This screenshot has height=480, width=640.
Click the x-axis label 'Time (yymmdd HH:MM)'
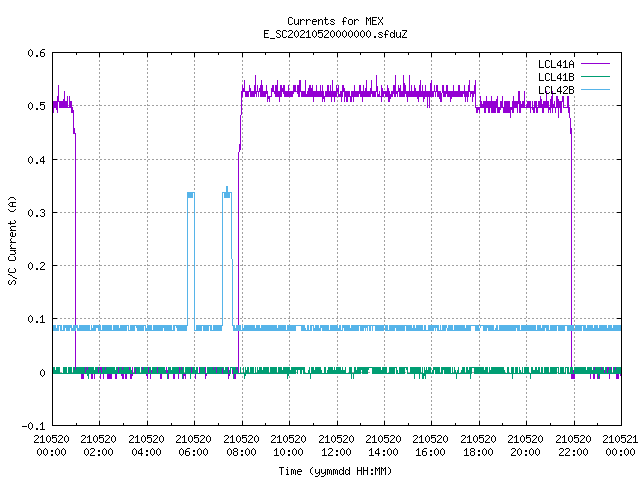point(335,471)
